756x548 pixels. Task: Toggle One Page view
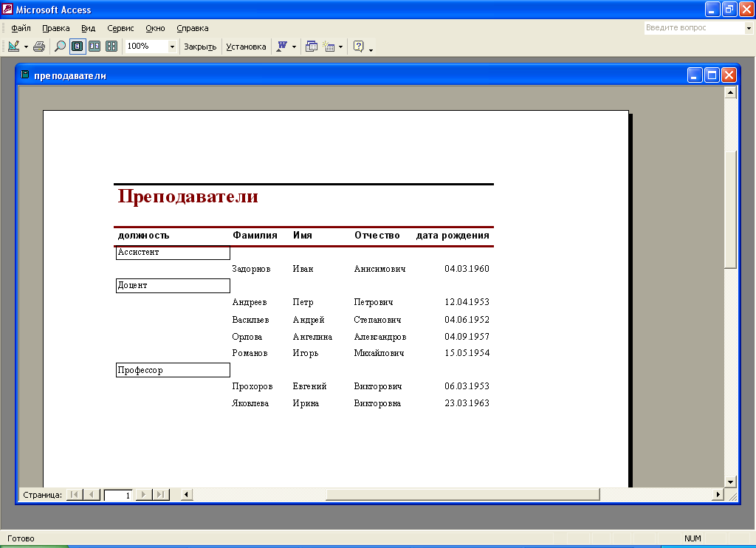[x=78, y=47]
